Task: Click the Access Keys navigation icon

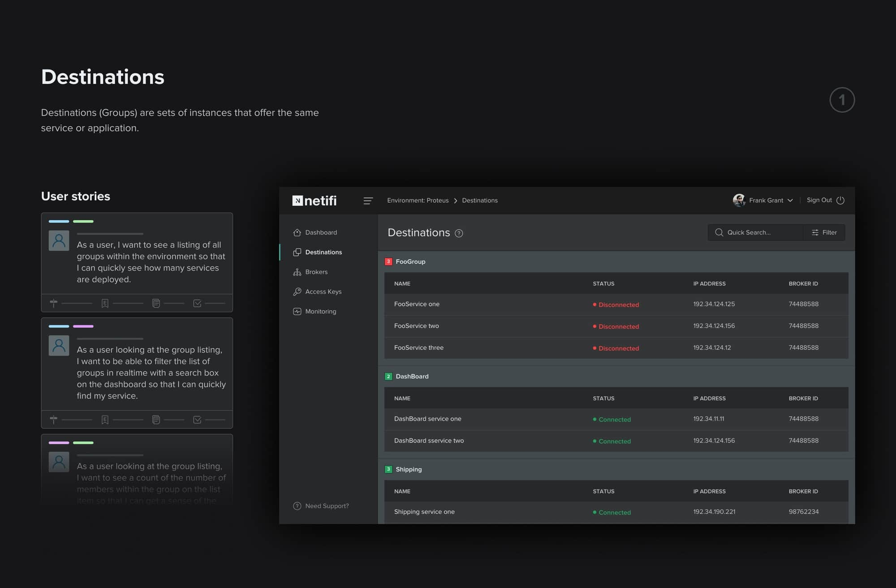Action: tap(297, 292)
